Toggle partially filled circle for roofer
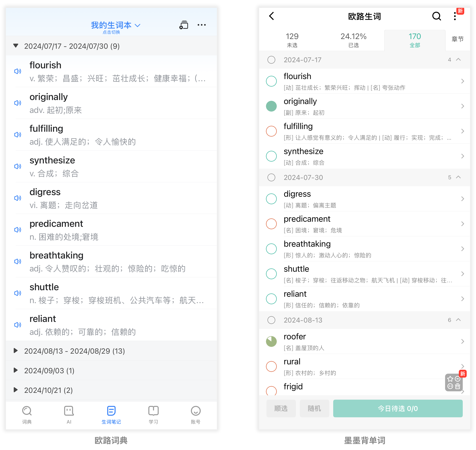Screen dimensions: 476x450 [x=271, y=341]
